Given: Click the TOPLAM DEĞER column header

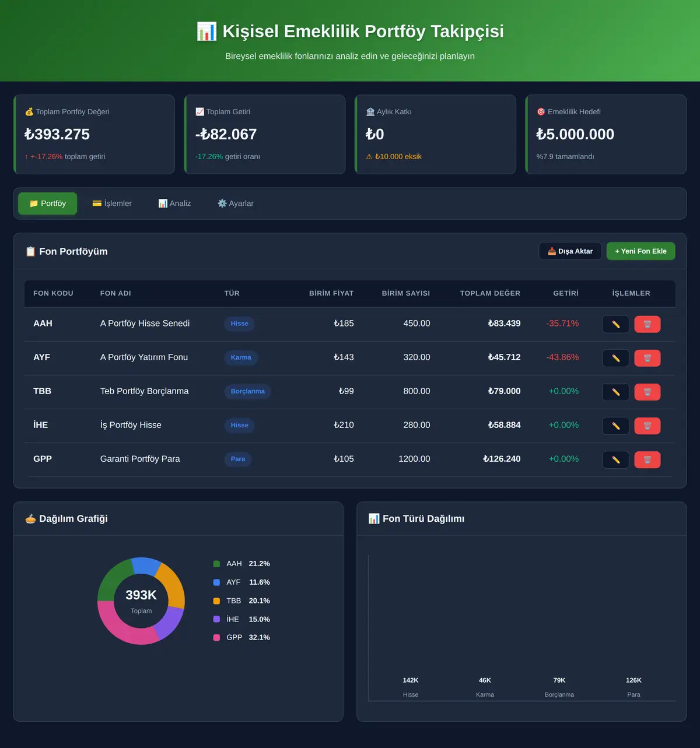Looking at the screenshot, I should click(490, 293).
